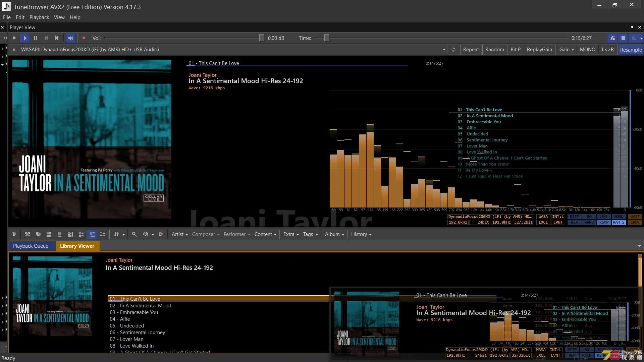Click the list lines icon in player toolbar

623,38
